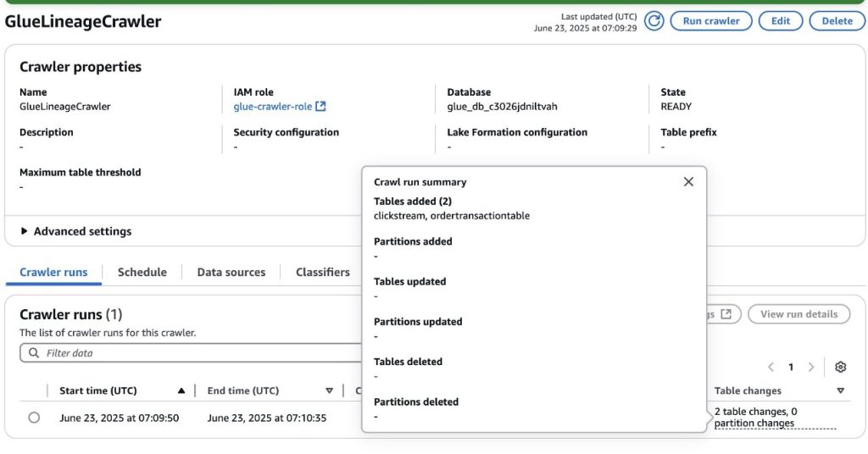Click database name glue_db_c3026jdniltvah
The width and height of the screenshot is (868, 454).
[502, 106]
